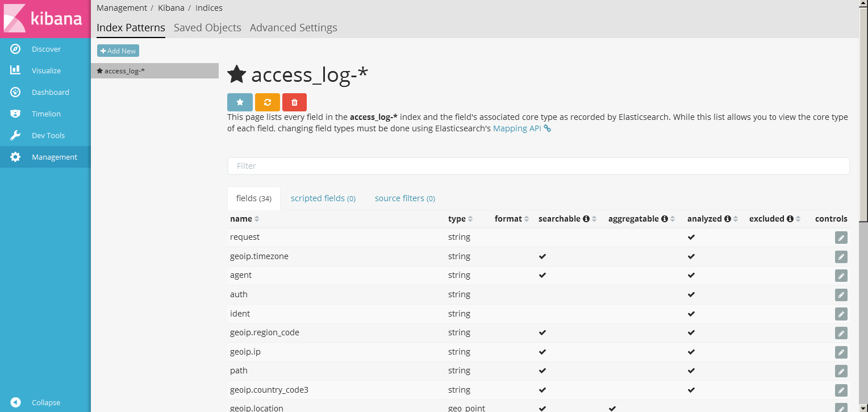
Task: Edit the geoip.country_code3 field
Action: click(x=841, y=390)
